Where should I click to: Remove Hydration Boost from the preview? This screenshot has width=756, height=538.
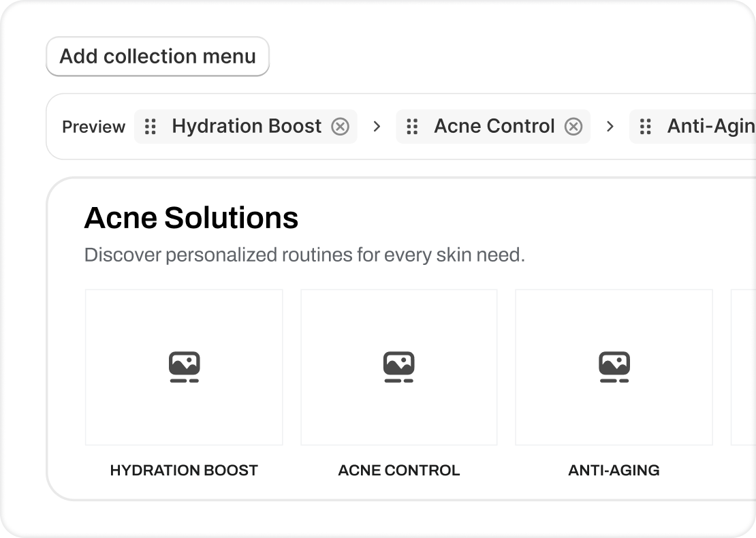click(340, 127)
